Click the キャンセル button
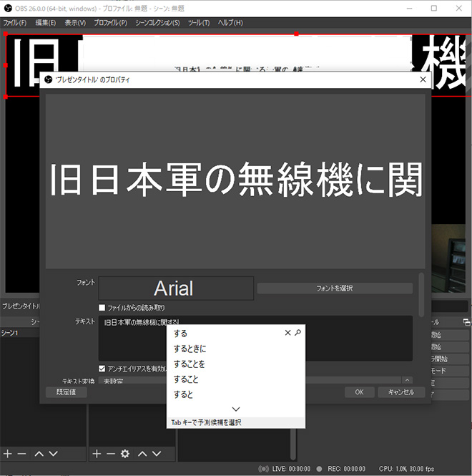Viewport: 472px width, 476px height. 401,392
